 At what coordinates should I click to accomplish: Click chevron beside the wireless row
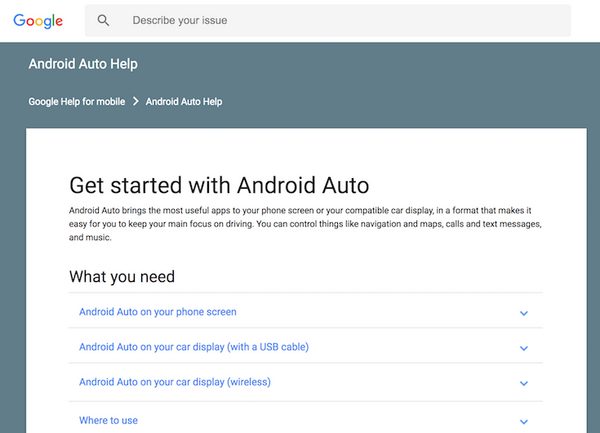coord(523,383)
